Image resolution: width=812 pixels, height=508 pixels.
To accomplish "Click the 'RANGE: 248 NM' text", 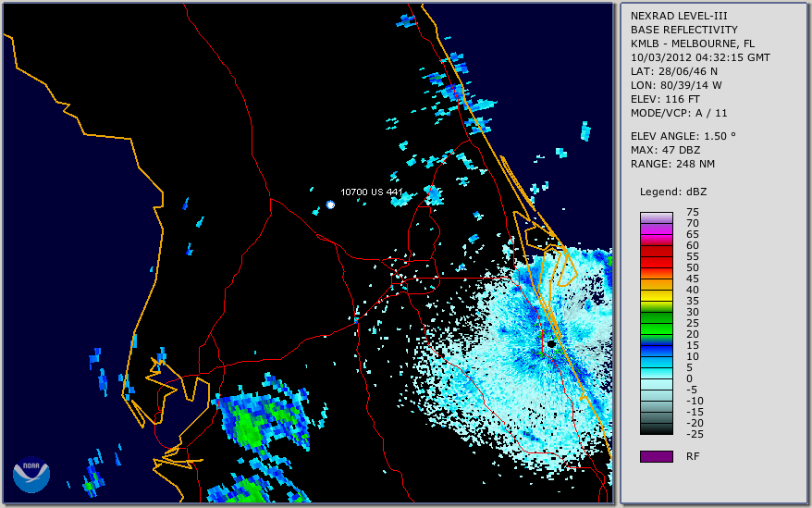I will coord(672,165).
